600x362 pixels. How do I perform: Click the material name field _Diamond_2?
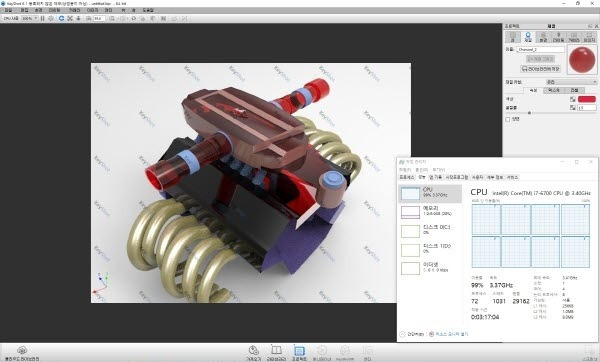point(540,50)
